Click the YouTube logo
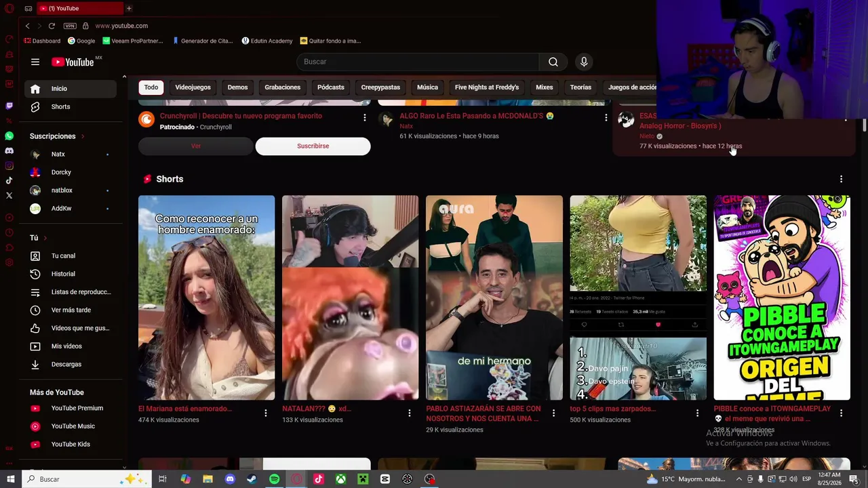The width and height of the screenshot is (868, 488). pos(73,62)
